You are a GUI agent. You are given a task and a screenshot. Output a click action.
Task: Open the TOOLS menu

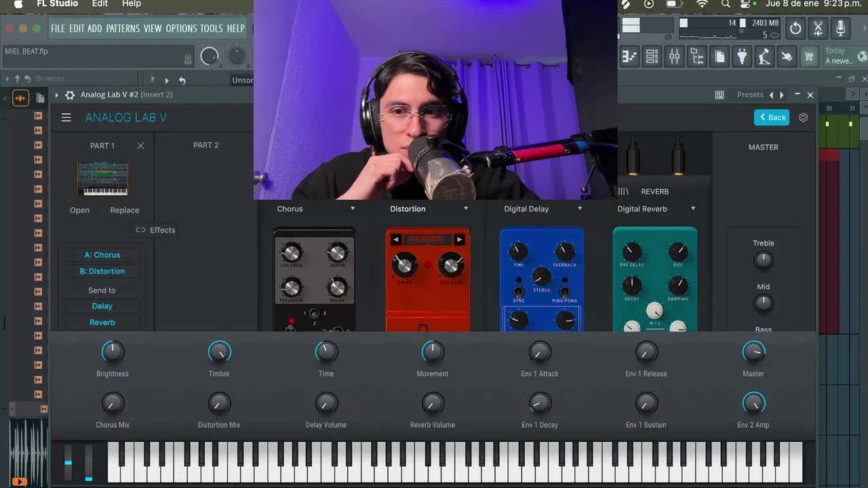(x=212, y=28)
